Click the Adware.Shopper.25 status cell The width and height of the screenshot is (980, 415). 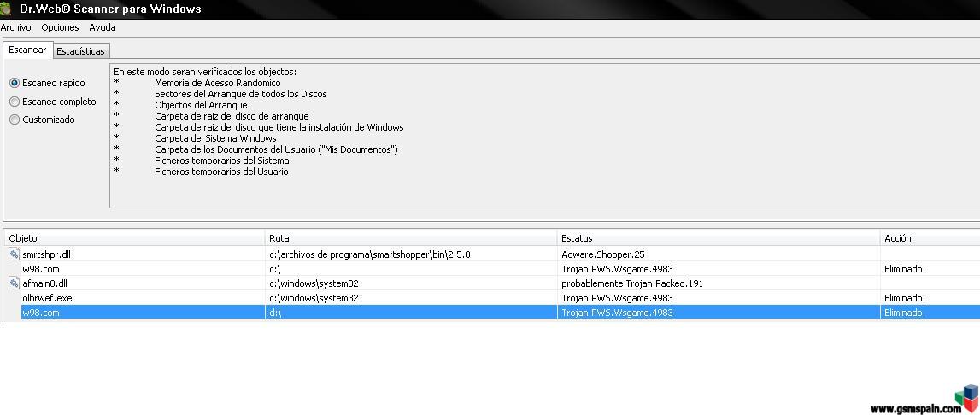click(602, 254)
